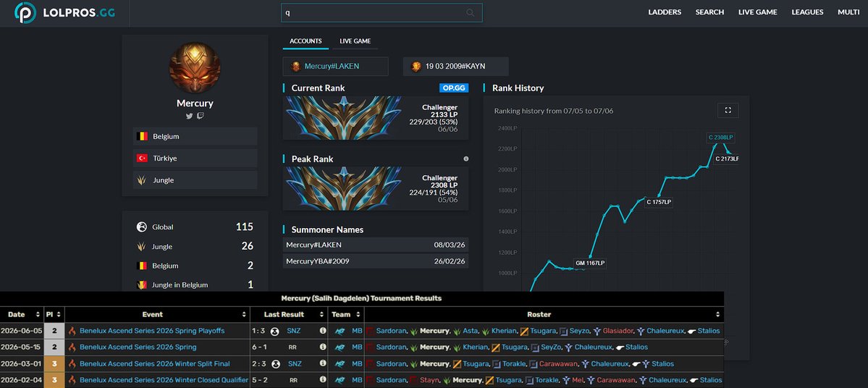The height and width of the screenshot is (388, 868).
Task: Switch to the LIVE GAME tab
Action: click(x=355, y=41)
